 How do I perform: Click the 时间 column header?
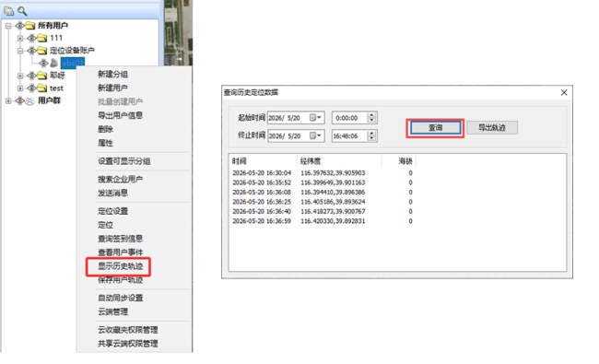point(263,161)
